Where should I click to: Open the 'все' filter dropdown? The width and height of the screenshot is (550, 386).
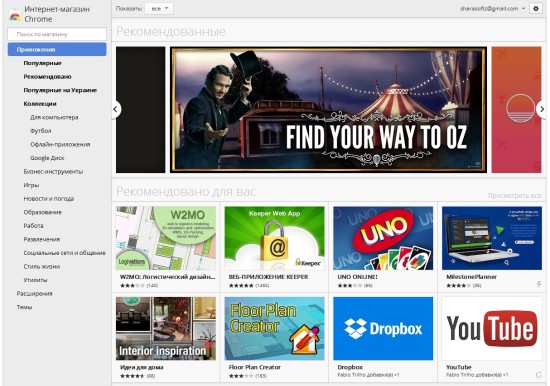159,8
